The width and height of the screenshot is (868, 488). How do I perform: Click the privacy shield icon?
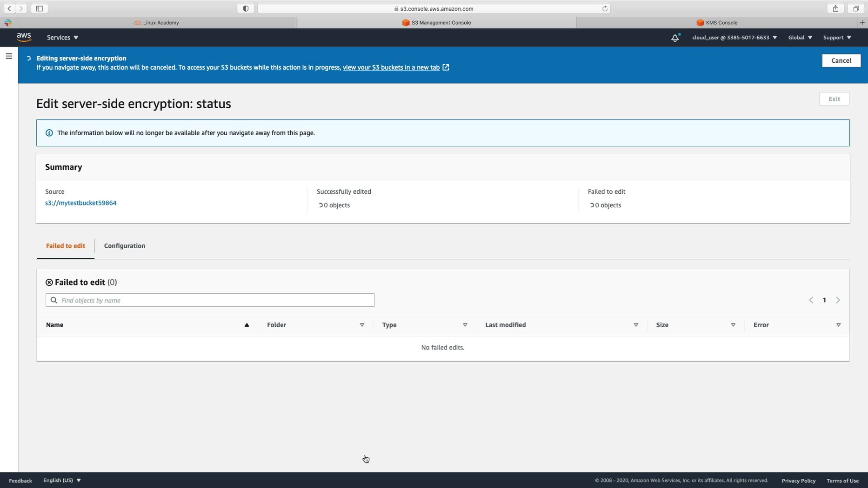(x=246, y=8)
